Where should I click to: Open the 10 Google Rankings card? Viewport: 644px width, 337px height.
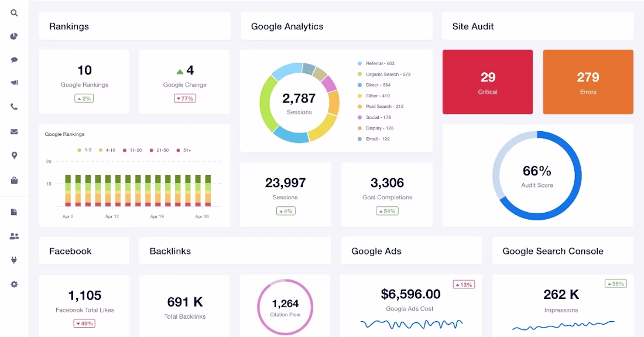[x=84, y=82]
